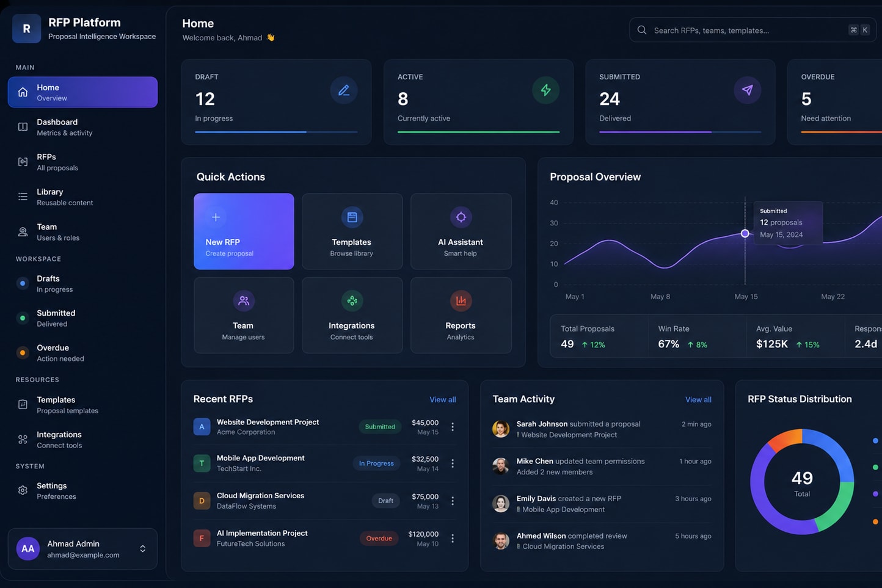
Task: Click the search magnifier icon
Action: tap(642, 30)
